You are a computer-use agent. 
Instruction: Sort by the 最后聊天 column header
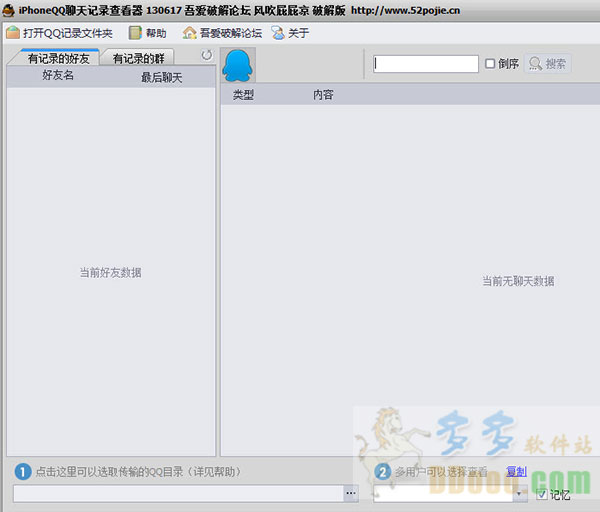[161, 78]
